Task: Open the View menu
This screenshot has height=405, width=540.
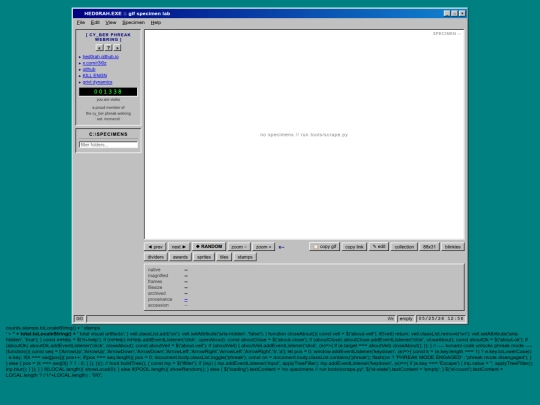Action: point(111,22)
